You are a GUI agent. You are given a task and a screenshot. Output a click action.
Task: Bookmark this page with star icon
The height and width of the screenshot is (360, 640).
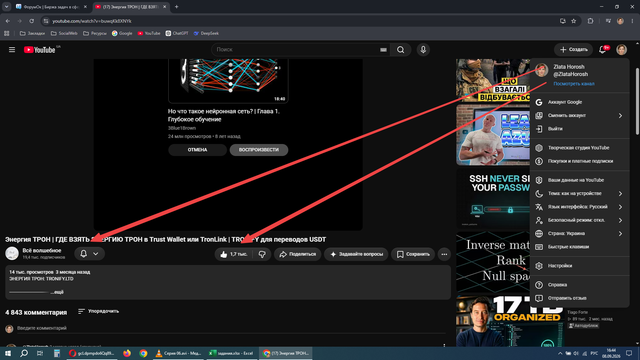click(573, 21)
